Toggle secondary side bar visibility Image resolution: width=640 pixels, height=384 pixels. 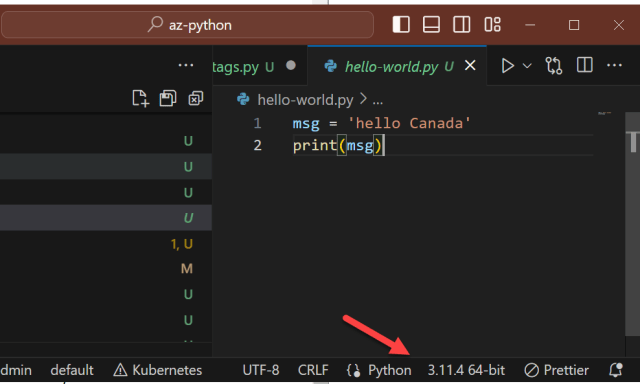coord(462,24)
